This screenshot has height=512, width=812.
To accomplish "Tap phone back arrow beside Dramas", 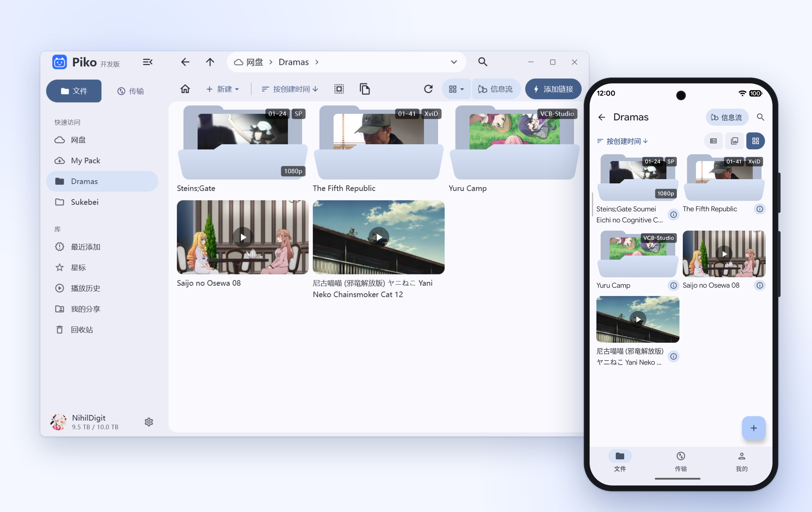I will [602, 117].
